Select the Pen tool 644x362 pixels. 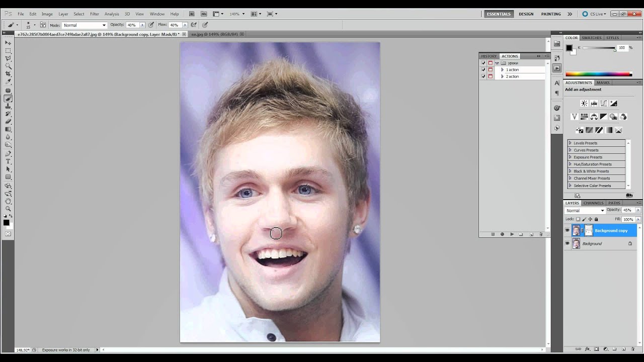(8, 154)
